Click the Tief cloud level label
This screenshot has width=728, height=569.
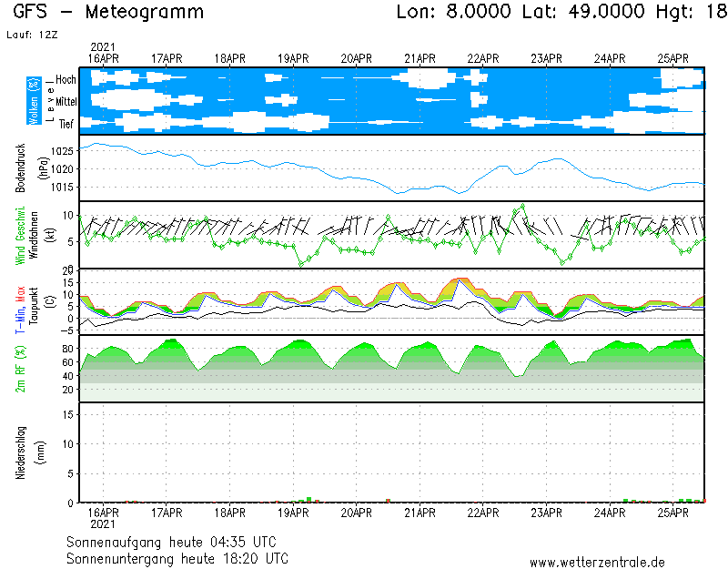pyautogui.click(x=66, y=122)
